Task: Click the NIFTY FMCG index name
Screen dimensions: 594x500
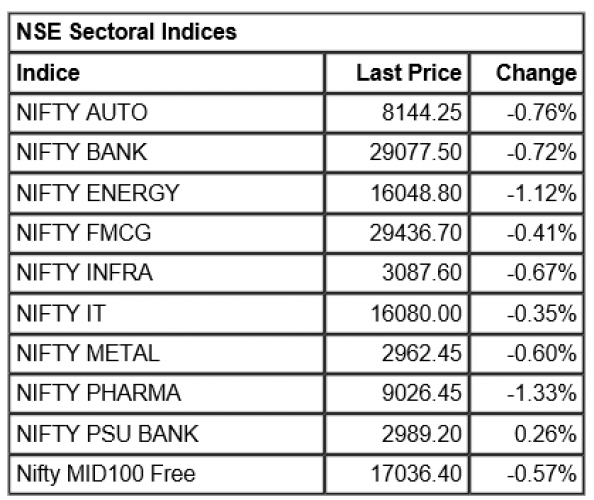Action: point(84,233)
